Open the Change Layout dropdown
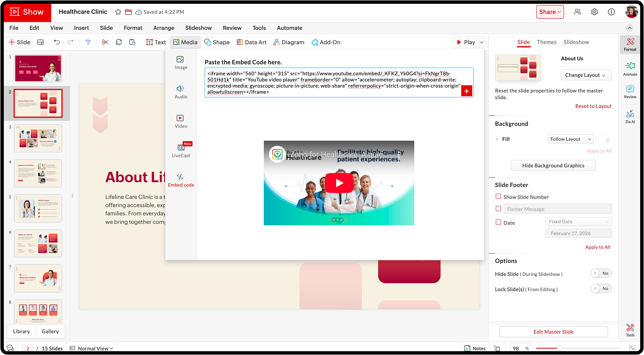Screen dimensions: 644x355 586,75
